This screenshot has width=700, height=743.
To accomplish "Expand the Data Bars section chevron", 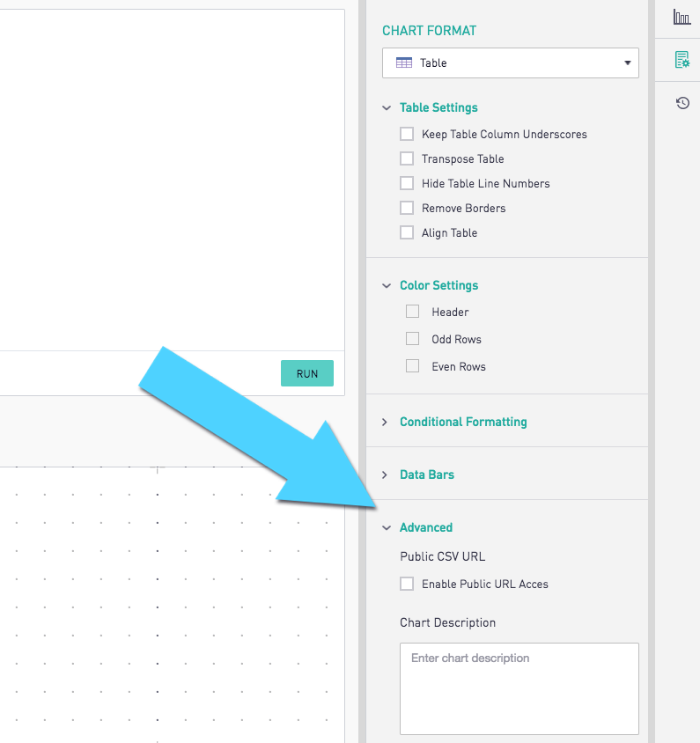I will point(385,474).
